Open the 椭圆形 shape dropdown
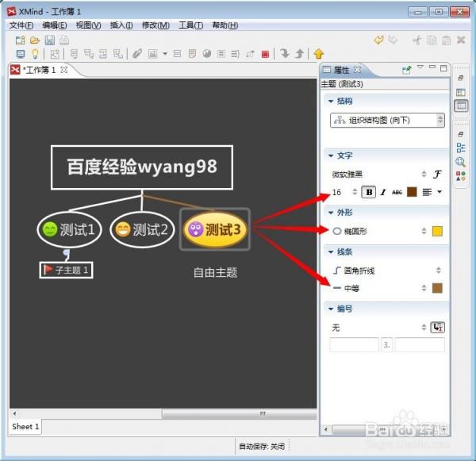This screenshot has height=461, width=476. (379, 232)
